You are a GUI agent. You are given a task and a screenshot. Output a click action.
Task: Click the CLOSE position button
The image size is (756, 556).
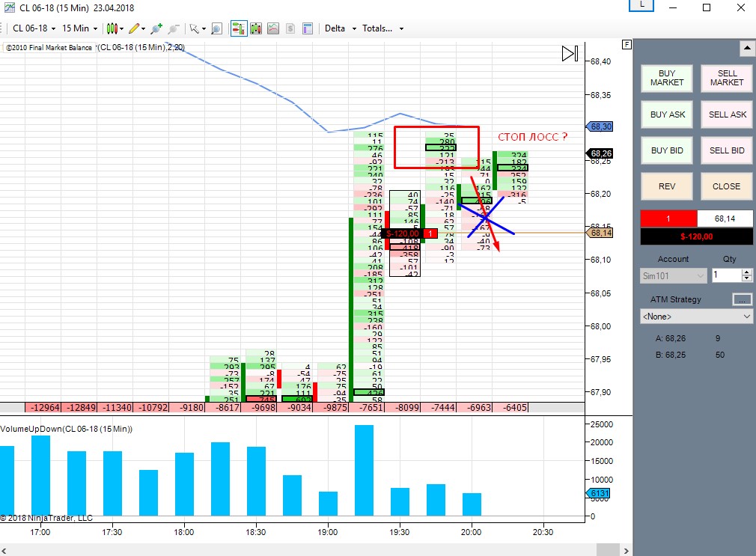[x=727, y=186]
